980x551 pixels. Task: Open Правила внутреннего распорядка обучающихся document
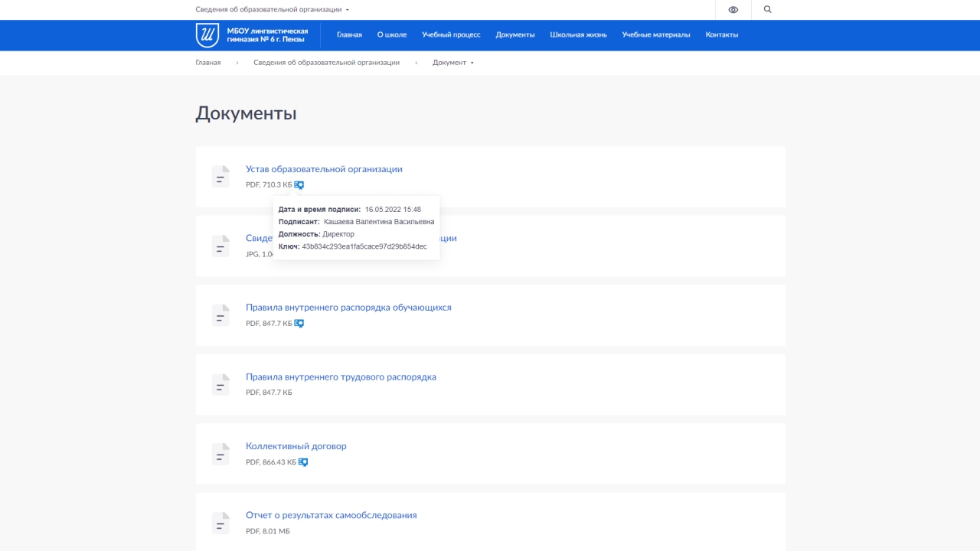[348, 308]
